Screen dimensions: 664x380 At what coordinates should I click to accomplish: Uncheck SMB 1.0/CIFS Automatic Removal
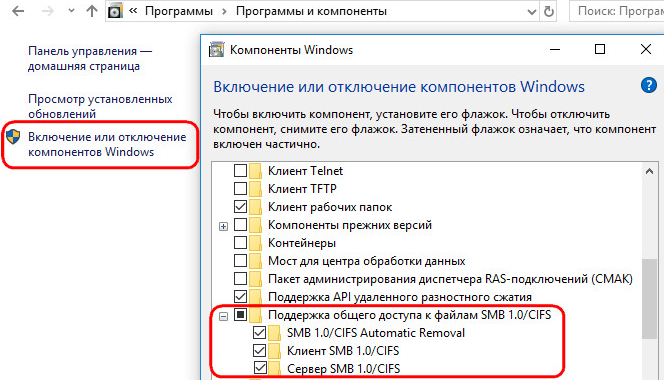(x=260, y=333)
